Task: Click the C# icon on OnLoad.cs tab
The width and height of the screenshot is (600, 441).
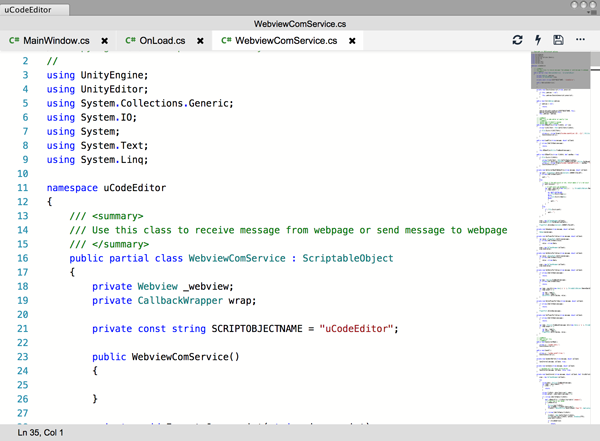Action: click(x=130, y=41)
